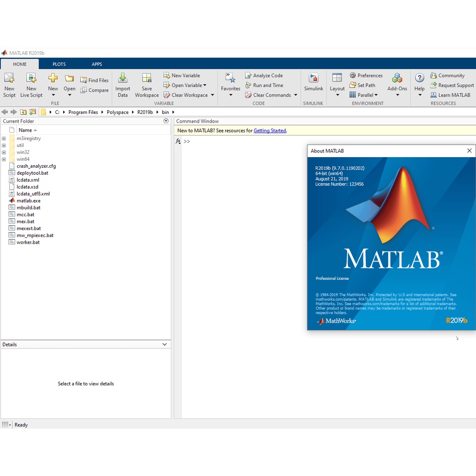Open the Compare tool

pyautogui.click(x=94, y=90)
